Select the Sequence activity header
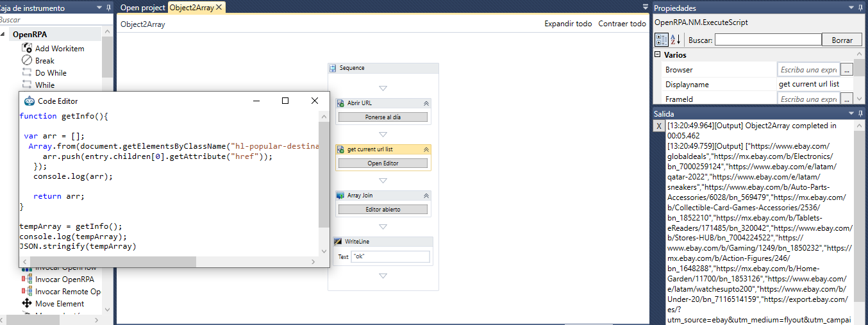The height and width of the screenshot is (325, 868). (x=383, y=68)
